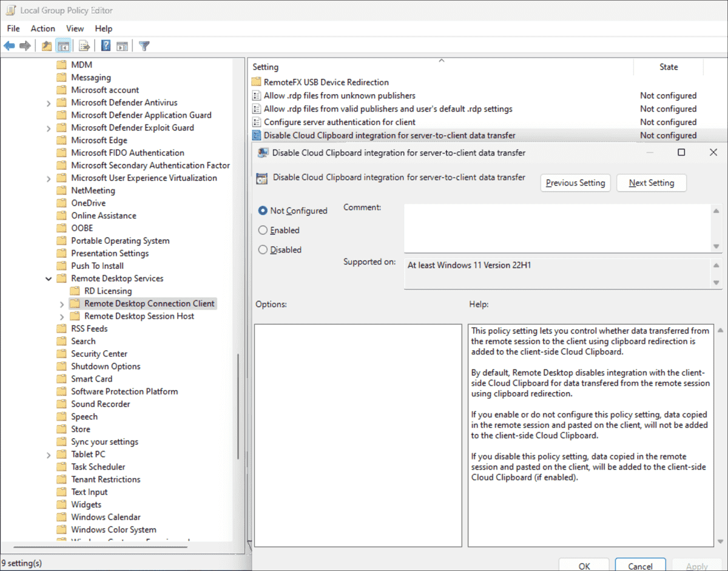Click the Up one level folder icon
The width and height of the screenshot is (728, 571).
45,46
